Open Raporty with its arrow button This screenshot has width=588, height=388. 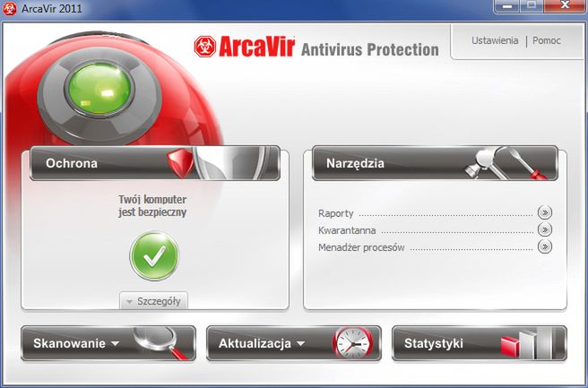544,212
